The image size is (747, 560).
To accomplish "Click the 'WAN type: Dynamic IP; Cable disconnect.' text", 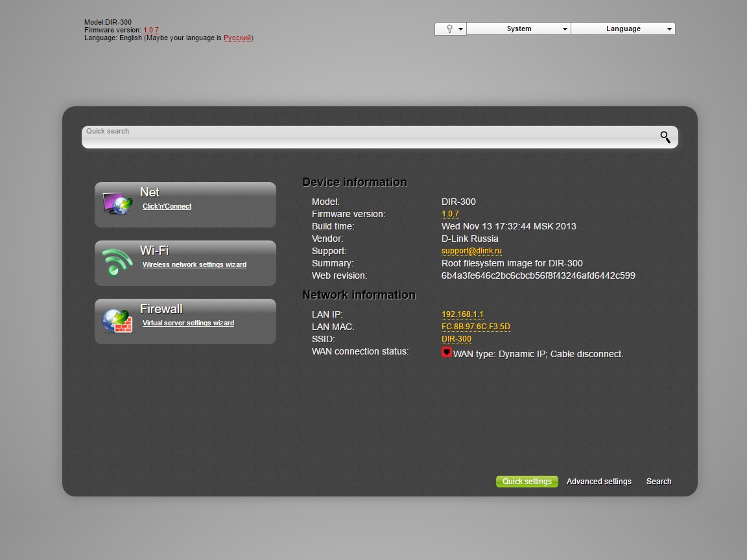I will tap(538, 355).
